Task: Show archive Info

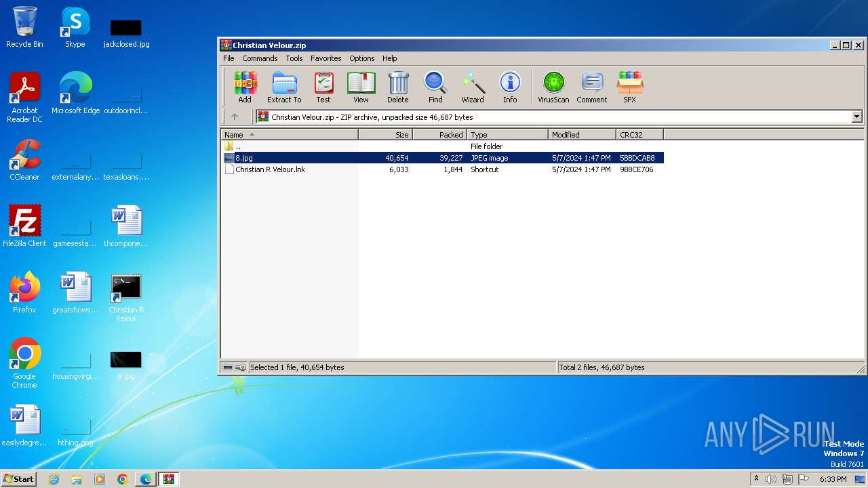Action: pos(510,87)
